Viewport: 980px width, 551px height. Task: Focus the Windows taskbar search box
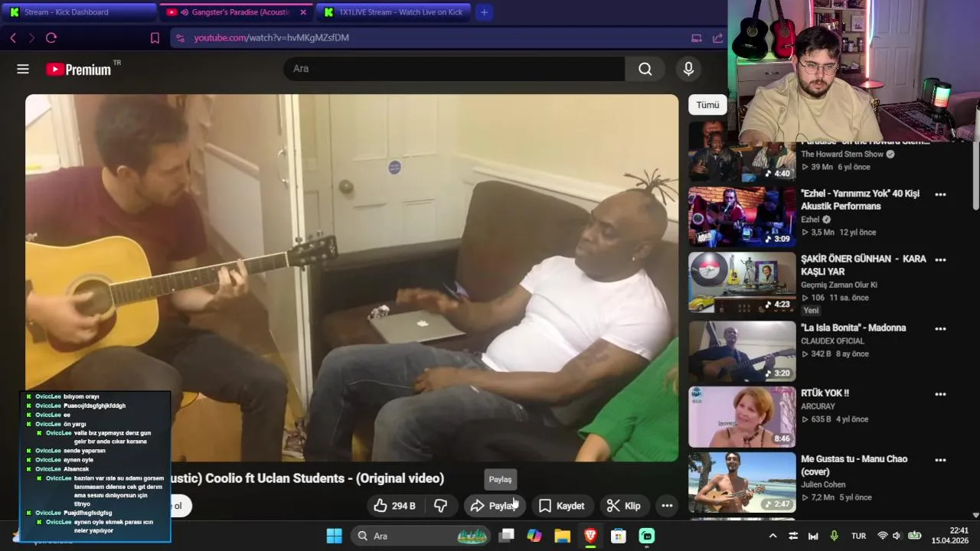point(420,536)
